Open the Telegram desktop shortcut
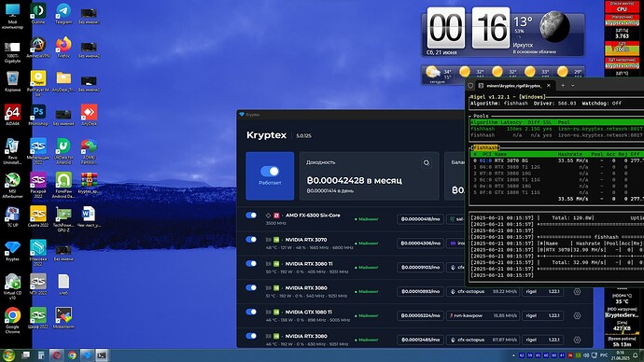 (63, 13)
